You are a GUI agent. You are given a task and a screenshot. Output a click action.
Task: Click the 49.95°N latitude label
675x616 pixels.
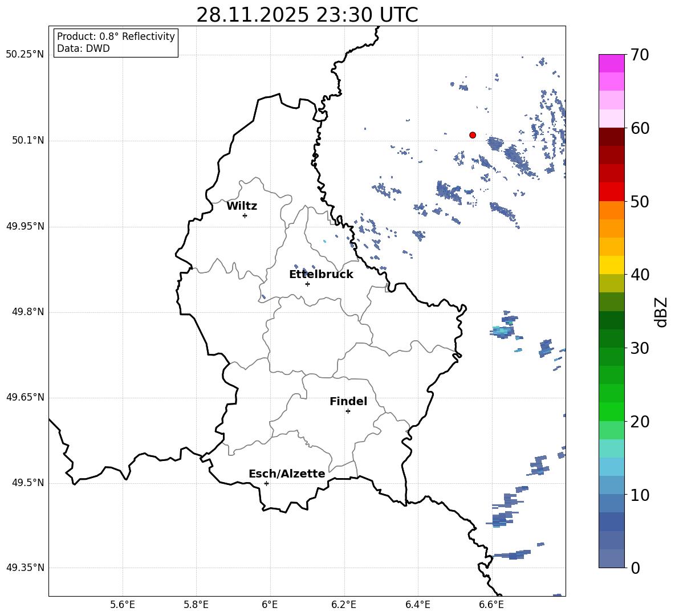click(x=25, y=226)
